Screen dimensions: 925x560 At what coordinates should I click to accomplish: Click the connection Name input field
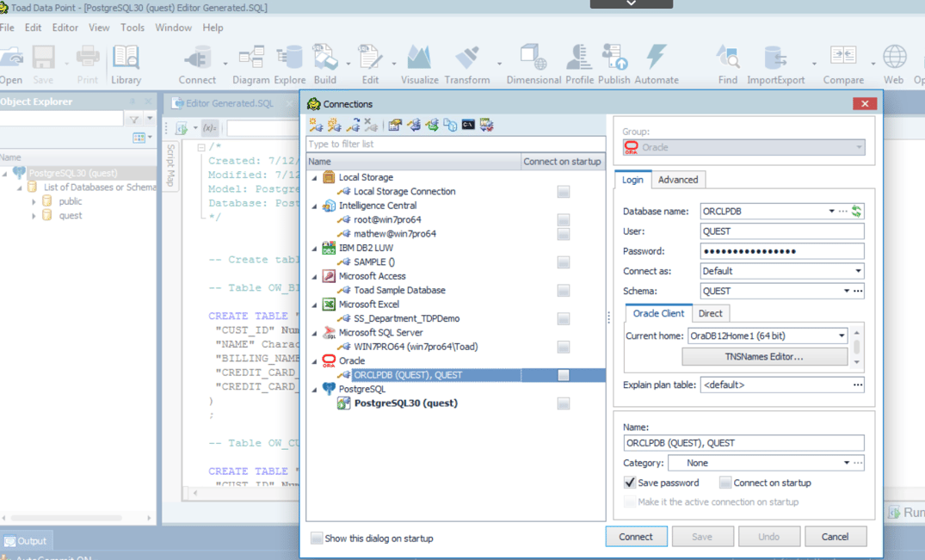click(743, 443)
